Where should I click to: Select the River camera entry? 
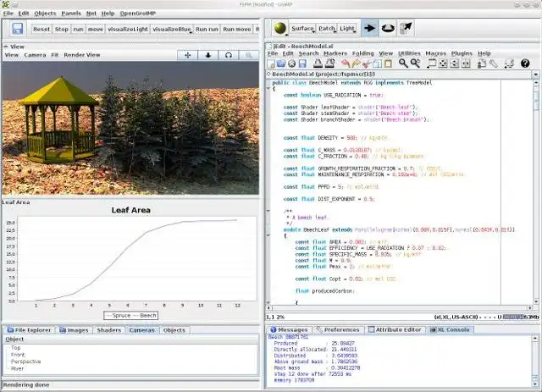17,368
